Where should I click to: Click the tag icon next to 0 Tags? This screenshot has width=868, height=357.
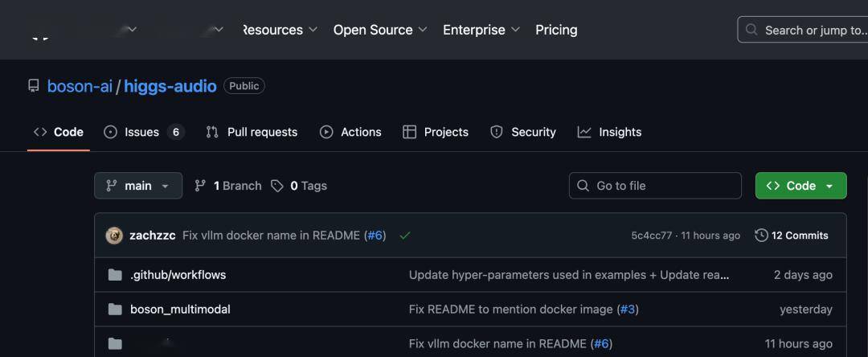click(277, 186)
